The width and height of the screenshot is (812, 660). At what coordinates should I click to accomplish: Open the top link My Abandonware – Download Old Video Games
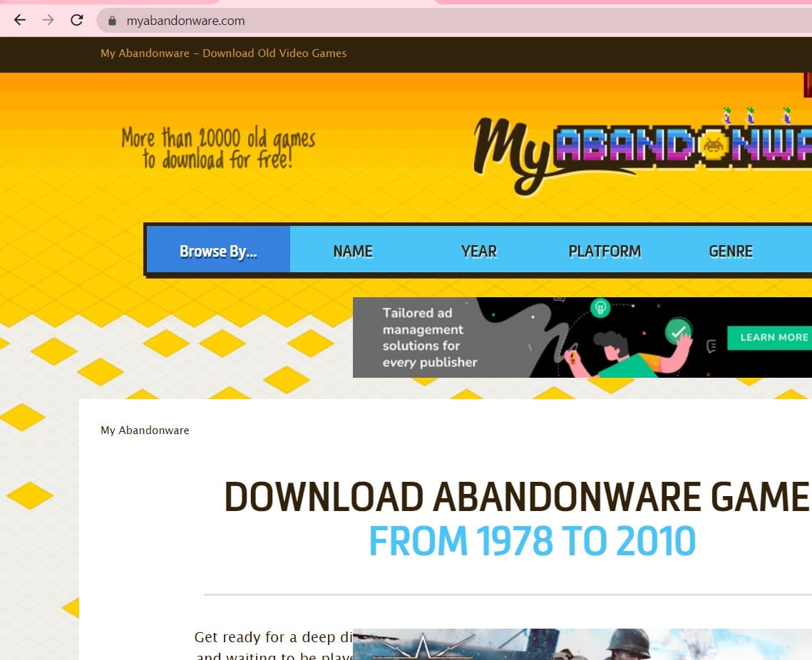(223, 53)
